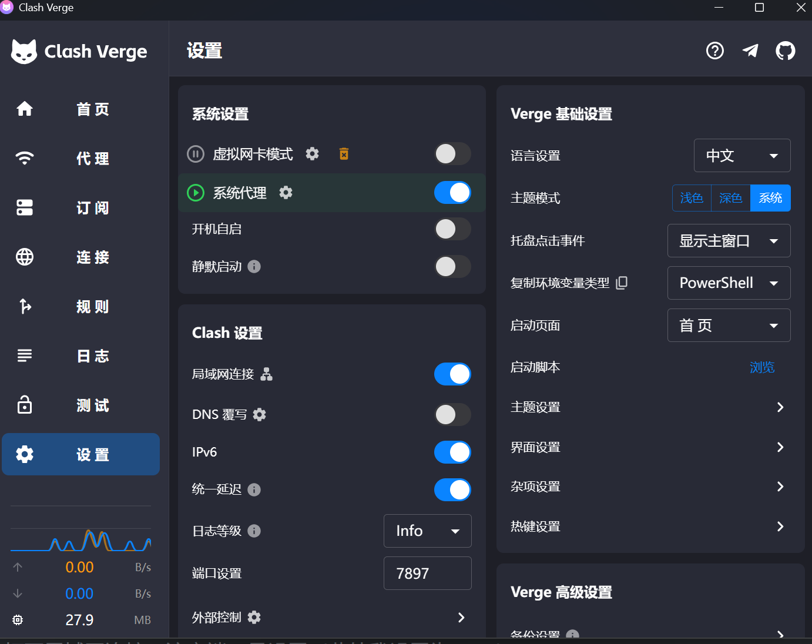Open the PowerShell environment type dropdown
The image size is (812, 644).
coord(729,283)
